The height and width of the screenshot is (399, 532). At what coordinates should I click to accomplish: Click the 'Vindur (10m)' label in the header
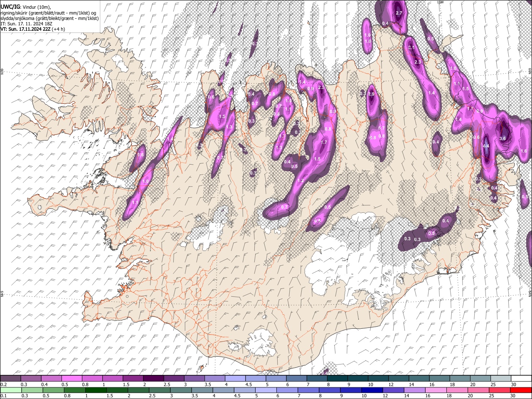pos(37,7)
